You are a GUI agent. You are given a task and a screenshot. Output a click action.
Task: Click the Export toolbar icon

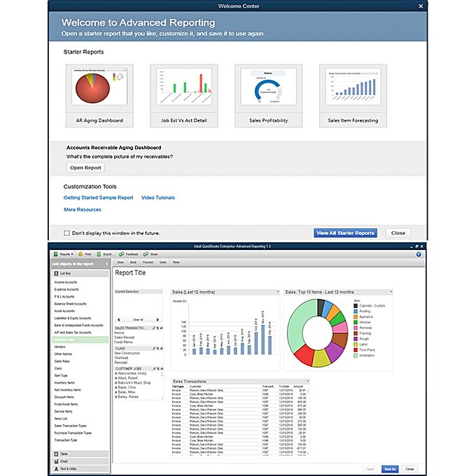click(99, 255)
